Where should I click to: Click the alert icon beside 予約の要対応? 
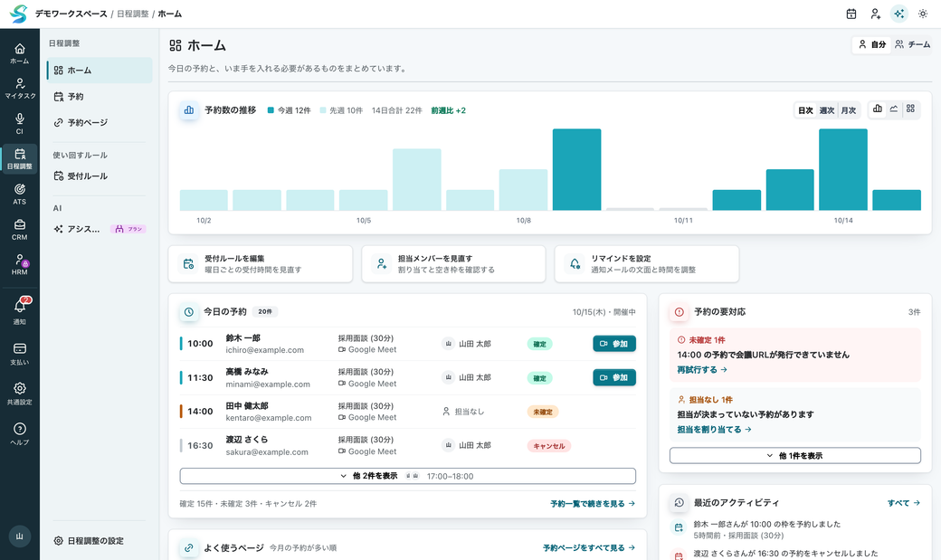pos(680,312)
